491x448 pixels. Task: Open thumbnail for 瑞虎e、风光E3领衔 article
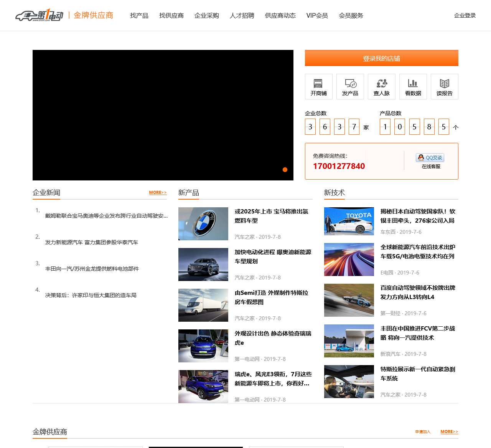click(203, 387)
